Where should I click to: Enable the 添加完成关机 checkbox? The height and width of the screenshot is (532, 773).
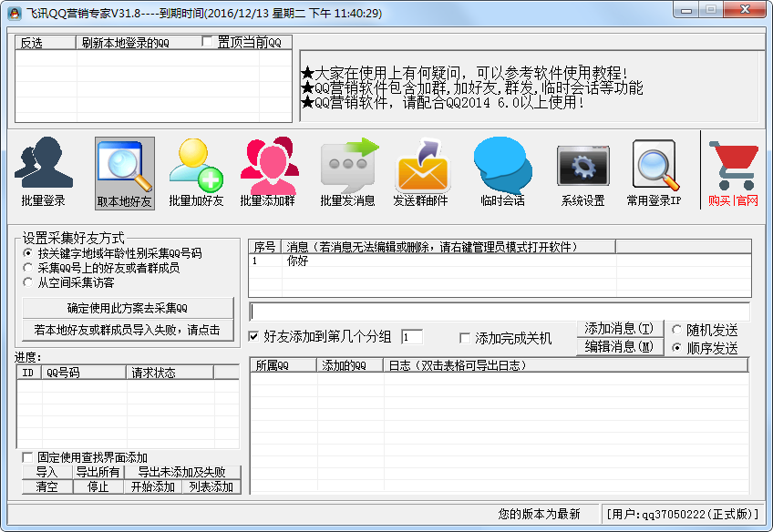(x=465, y=338)
